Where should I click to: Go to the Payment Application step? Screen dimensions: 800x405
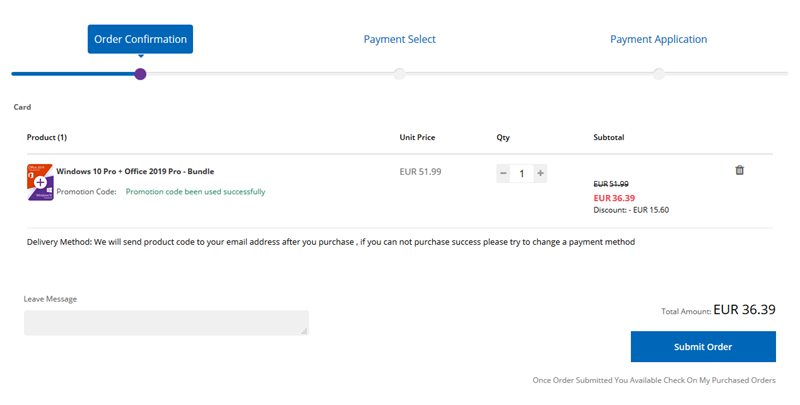658,39
